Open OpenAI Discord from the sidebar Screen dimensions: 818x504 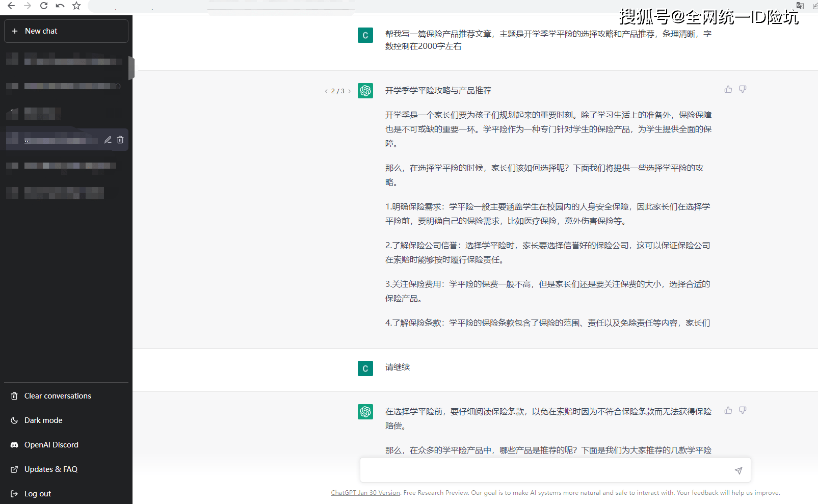pyautogui.click(x=51, y=444)
